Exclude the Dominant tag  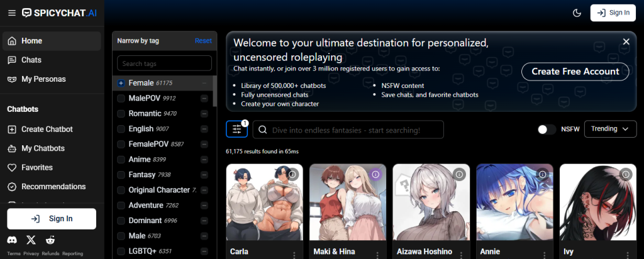204,221
